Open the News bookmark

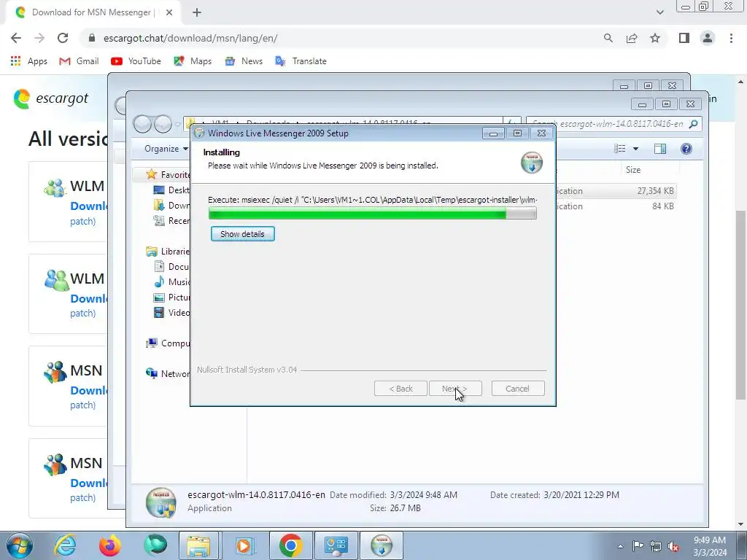pyautogui.click(x=244, y=61)
